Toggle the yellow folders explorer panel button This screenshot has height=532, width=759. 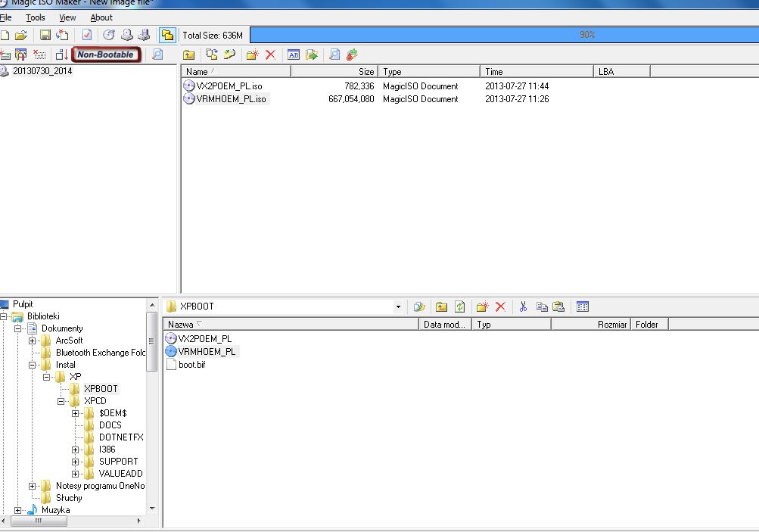coord(167,35)
